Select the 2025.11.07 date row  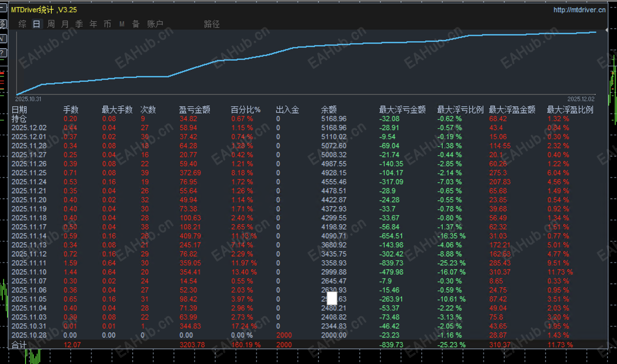(29, 281)
